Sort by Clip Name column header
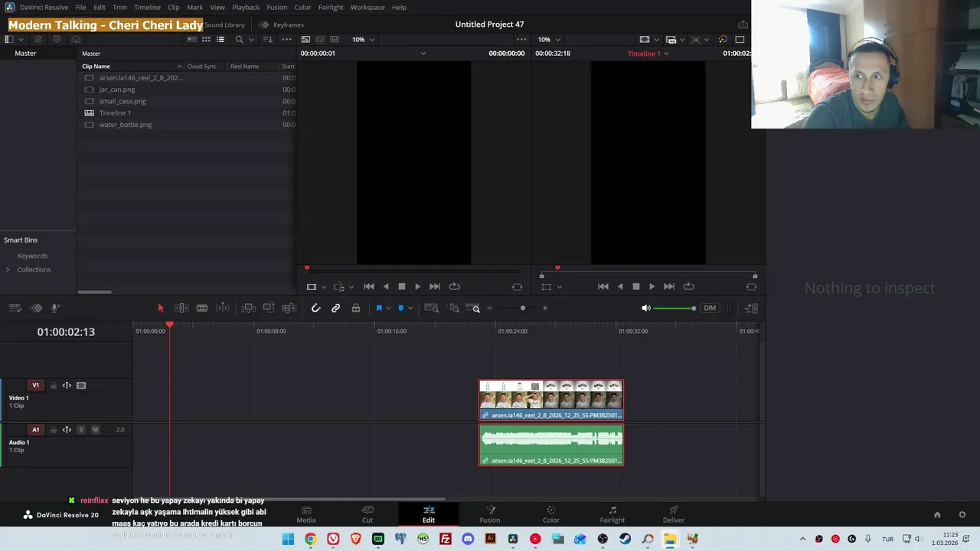 point(132,67)
